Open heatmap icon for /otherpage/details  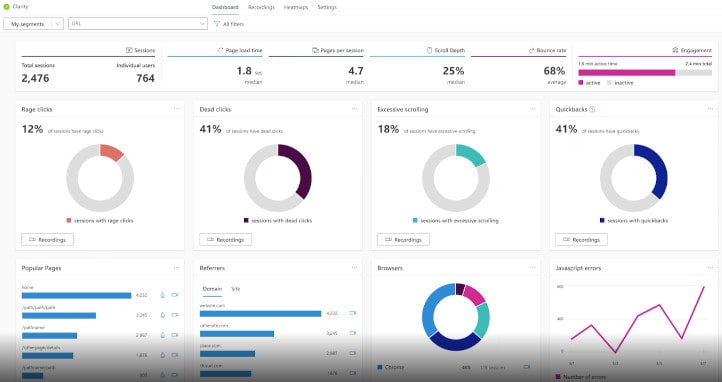pyautogui.click(x=163, y=355)
